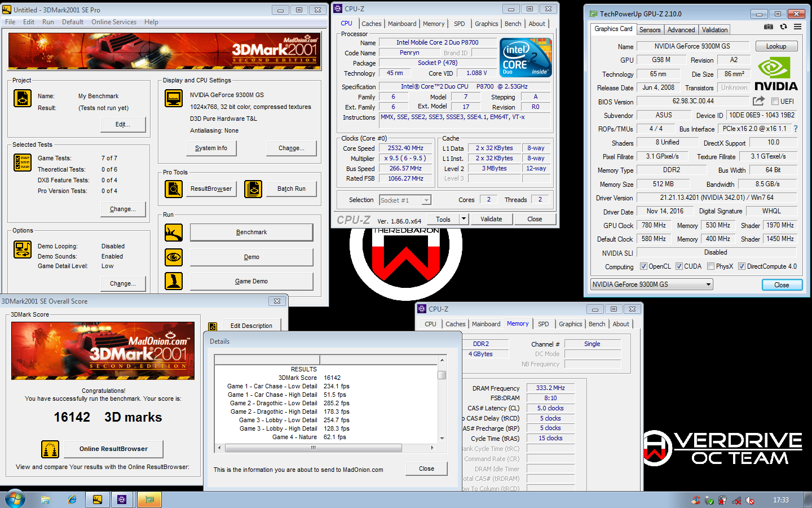Click the Benchmark run button
The height and width of the screenshot is (508, 812).
click(x=251, y=233)
